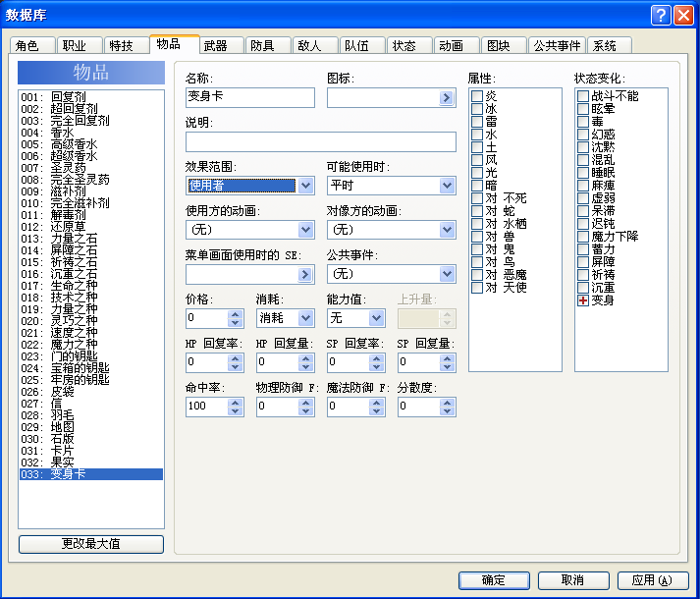Click the 命中率 value field

(207, 407)
